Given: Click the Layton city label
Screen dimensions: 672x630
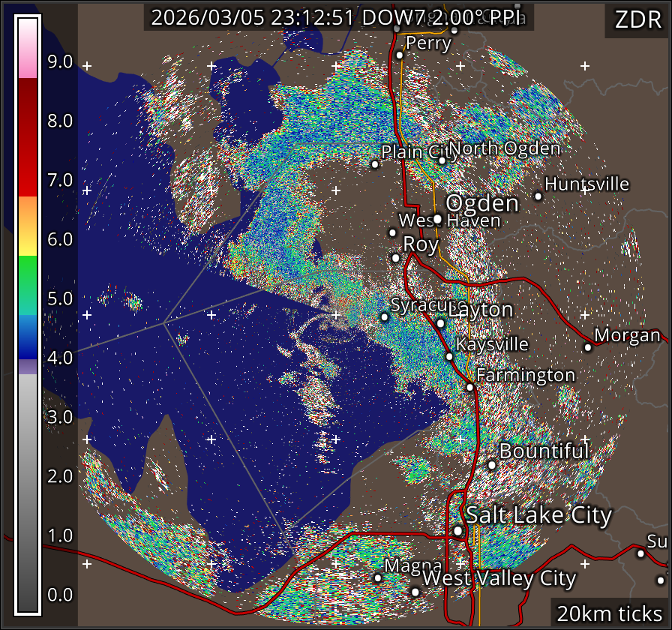Looking at the screenshot, I should point(480,310).
